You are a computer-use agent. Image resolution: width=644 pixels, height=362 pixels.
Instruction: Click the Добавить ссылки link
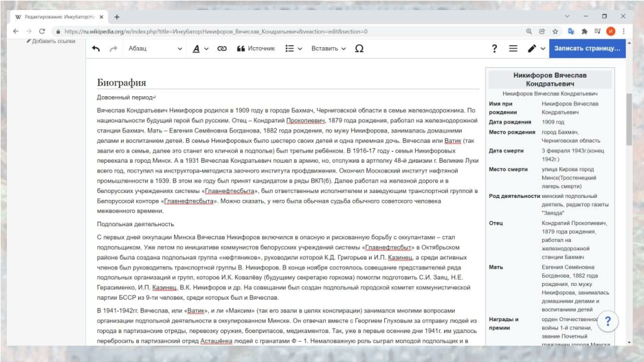tap(51, 41)
